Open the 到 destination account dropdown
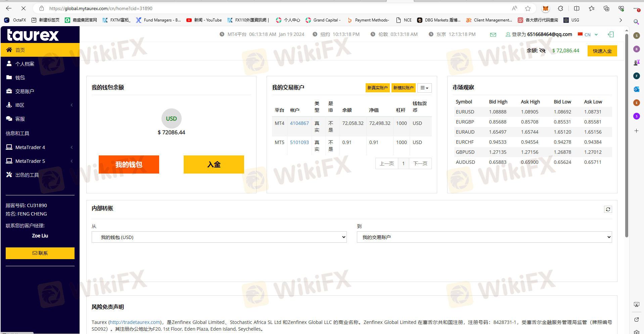This screenshot has height=334, width=644. 484,237
